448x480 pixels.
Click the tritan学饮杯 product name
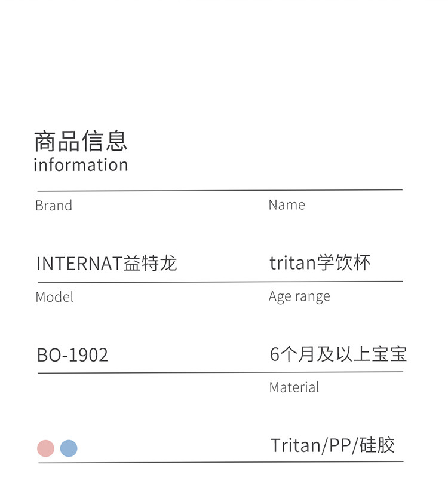coord(320,263)
